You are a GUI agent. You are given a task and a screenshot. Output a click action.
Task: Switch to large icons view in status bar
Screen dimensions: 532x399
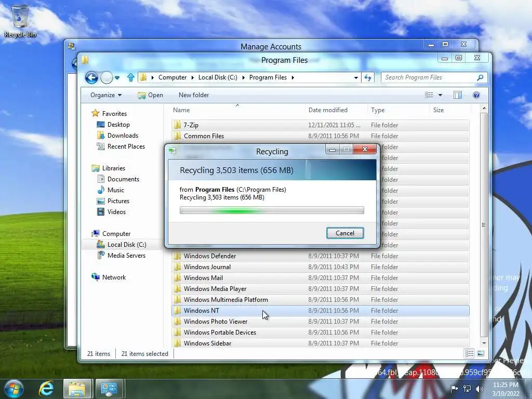(481, 353)
